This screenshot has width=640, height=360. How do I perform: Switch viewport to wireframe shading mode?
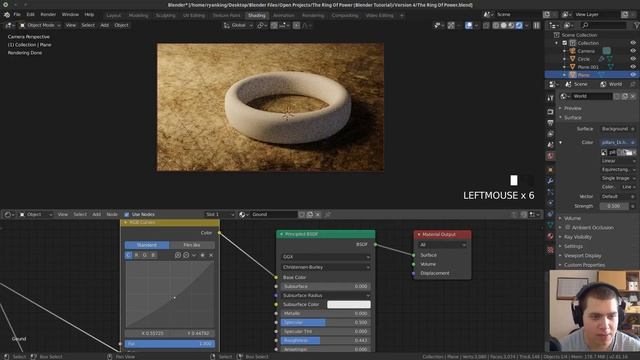(496, 25)
